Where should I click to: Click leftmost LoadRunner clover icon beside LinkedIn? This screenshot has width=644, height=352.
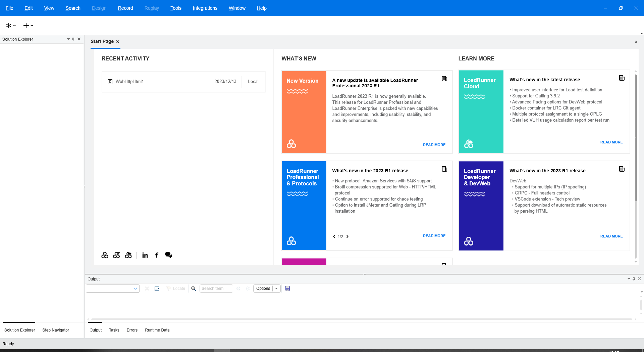coord(105,255)
